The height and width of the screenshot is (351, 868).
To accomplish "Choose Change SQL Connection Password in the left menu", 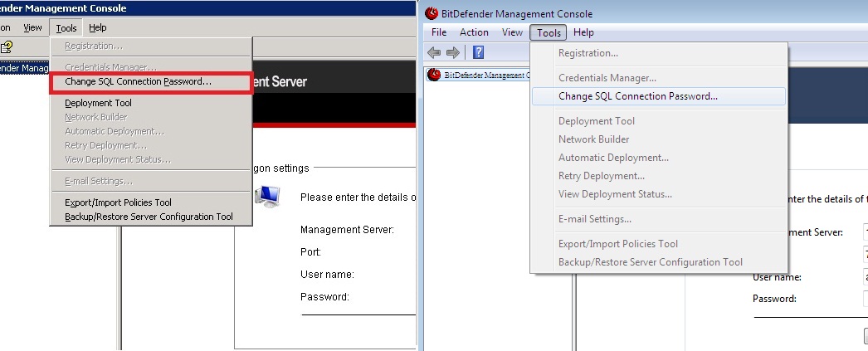I will 150,82.
